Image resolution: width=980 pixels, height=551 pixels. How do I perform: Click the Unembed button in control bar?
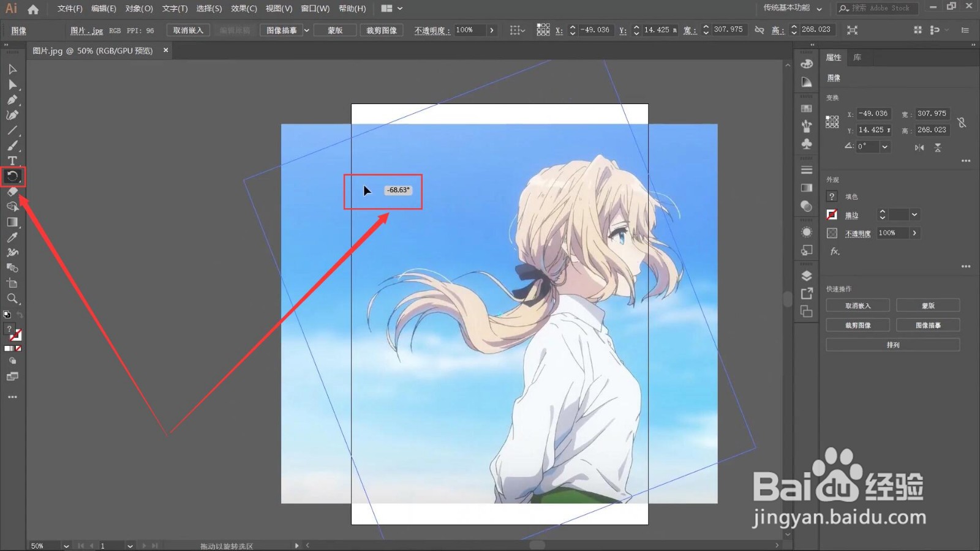tap(188, 30)
